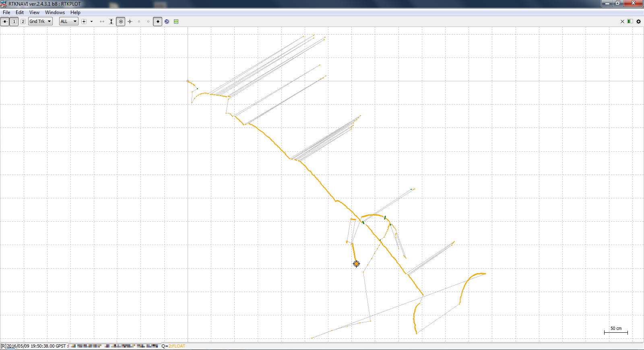Open the Windows menu
The height and width of the screenshot is (350, 644).
coord(55,12)
